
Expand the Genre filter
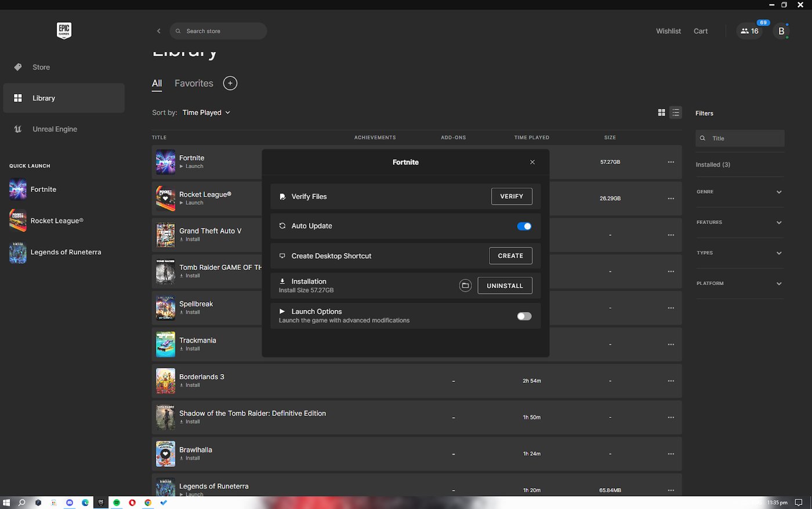pyautogui.click(x=739, y=192)
